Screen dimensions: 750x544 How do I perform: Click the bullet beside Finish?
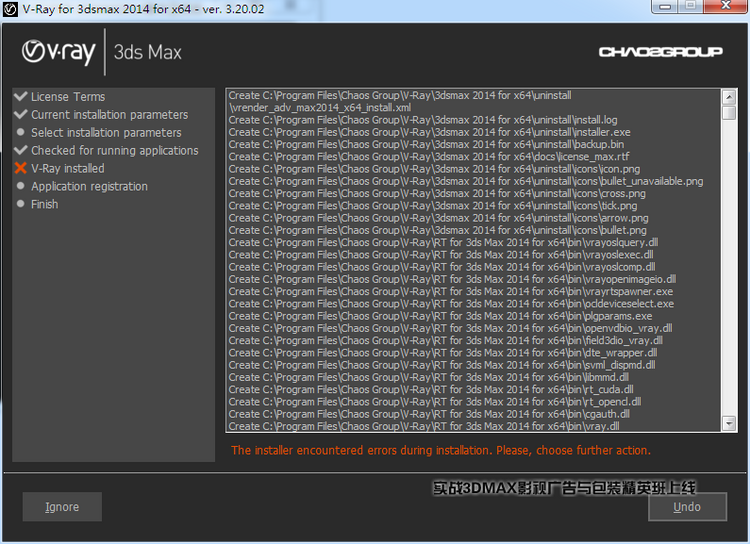point(21,204)
